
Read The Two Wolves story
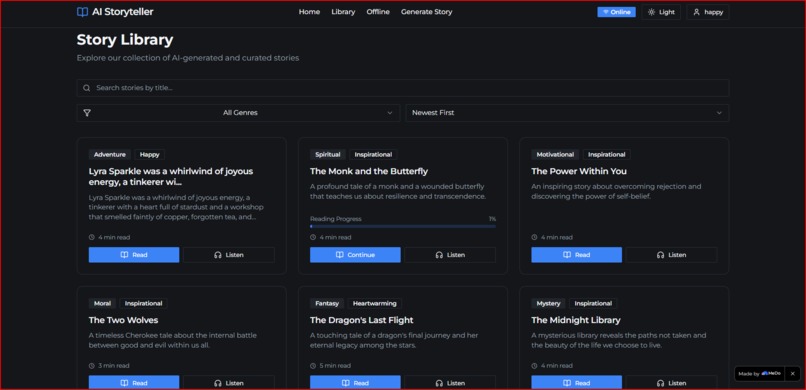click(x=134, y=383)
